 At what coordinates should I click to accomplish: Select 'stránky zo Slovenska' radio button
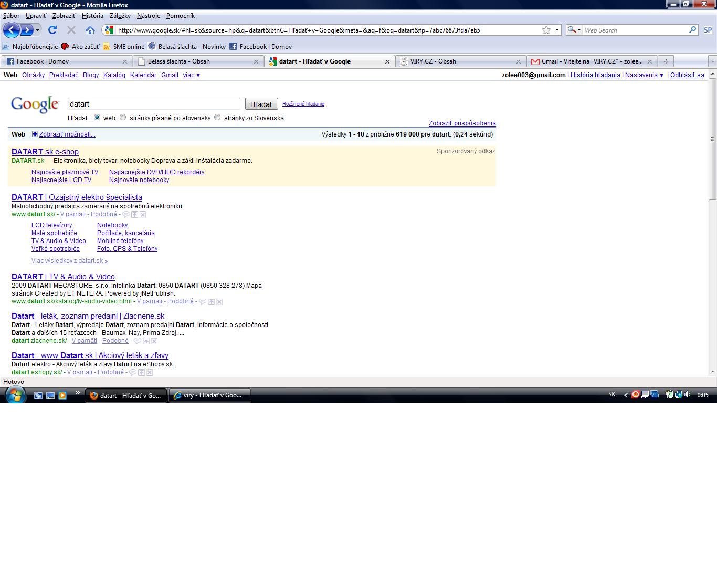(x=217, y=118)
